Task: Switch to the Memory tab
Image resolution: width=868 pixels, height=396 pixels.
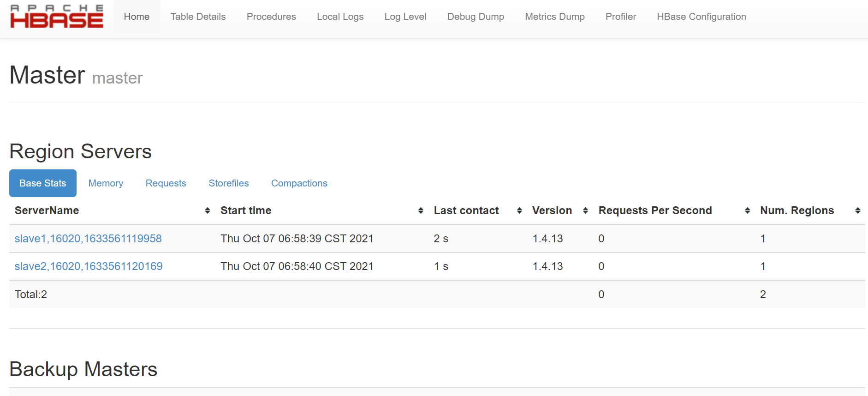Action: pos(106,183)
